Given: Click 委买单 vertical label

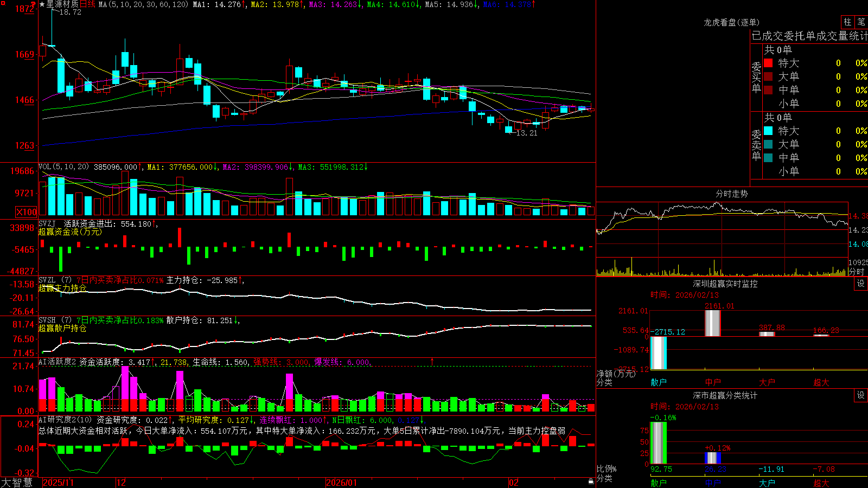Looking at the screenshot, I should 756,77.
